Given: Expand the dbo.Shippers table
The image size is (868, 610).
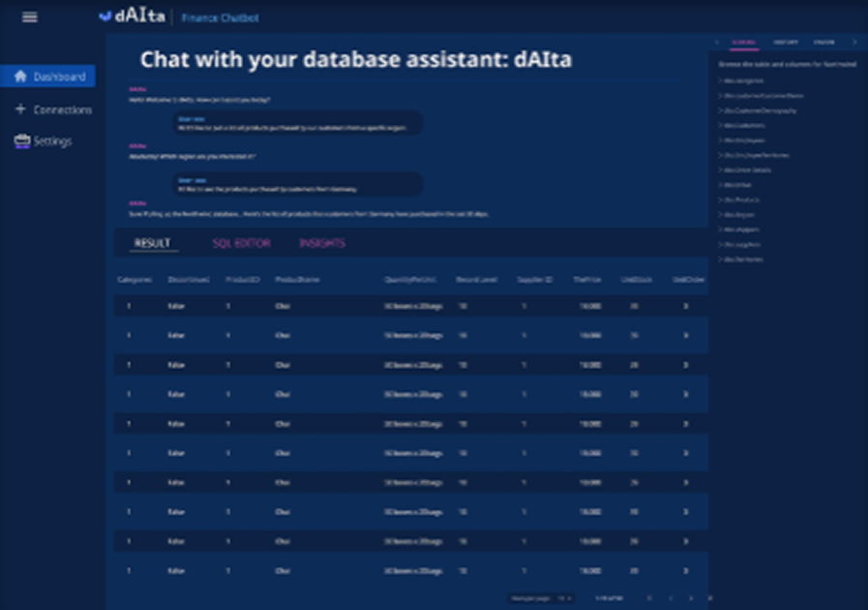Looking at the screenshot, I should (x=738, y=229).
